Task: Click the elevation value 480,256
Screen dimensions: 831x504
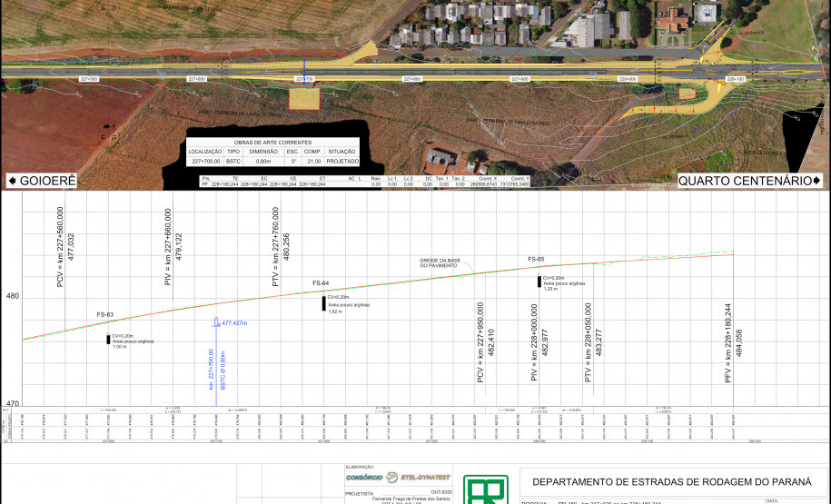Action: pyautogui.click(x=287, y=246)
